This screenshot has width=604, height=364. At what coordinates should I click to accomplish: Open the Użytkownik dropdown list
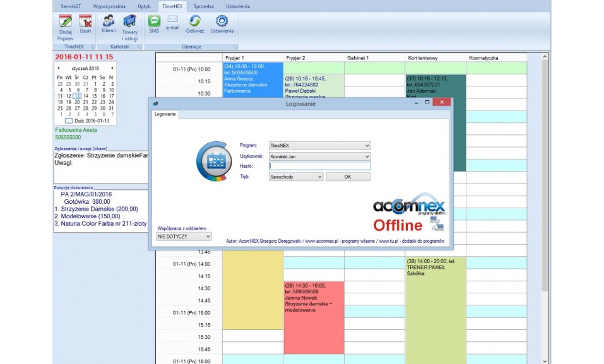point(367,156)
